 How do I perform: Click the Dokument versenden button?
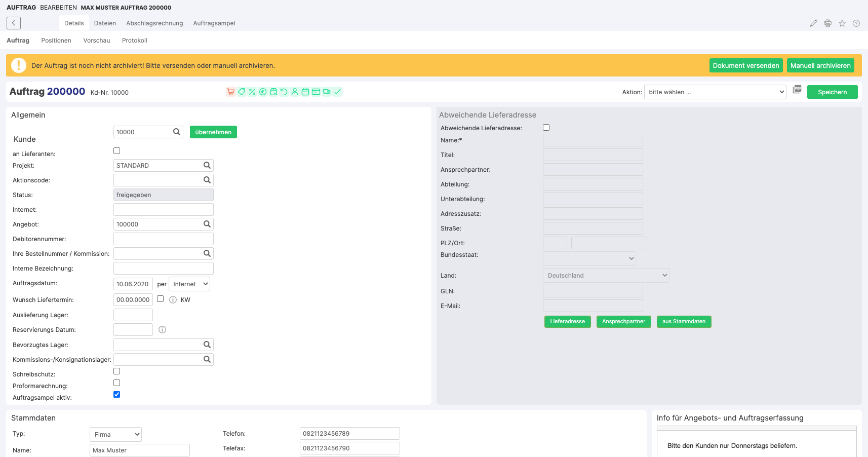click(745, 65)
